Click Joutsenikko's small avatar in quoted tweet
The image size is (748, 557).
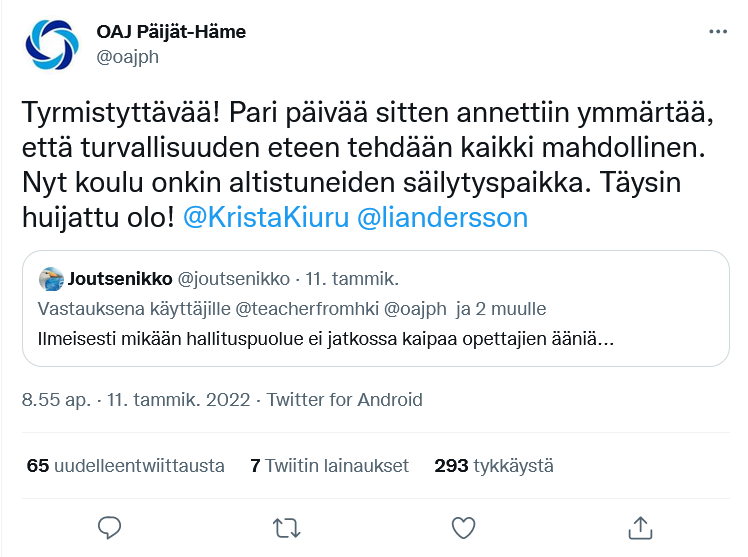[x=51, y=277]
